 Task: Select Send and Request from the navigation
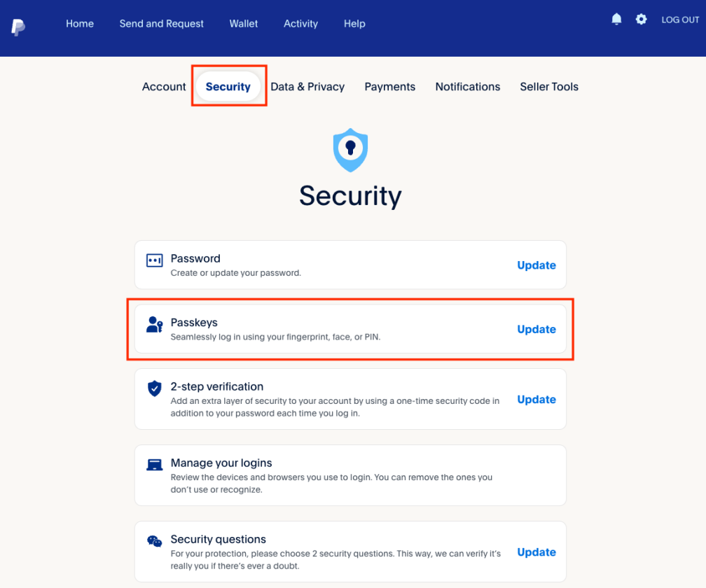[161, 23]
